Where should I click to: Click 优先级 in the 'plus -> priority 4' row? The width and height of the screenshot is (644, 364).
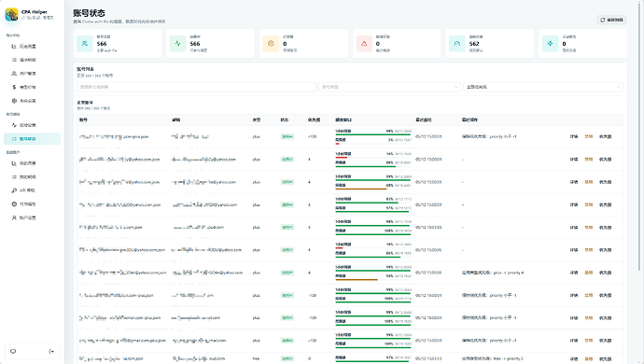click(605, 273)
